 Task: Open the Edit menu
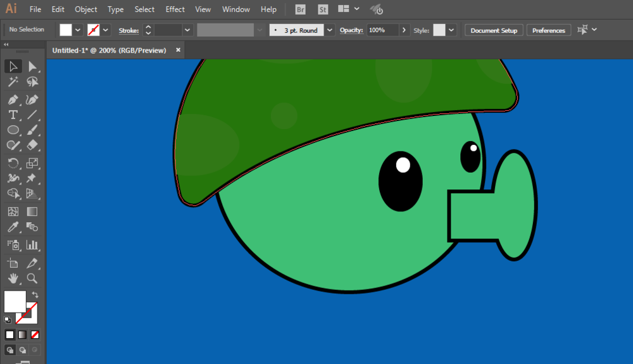pyautogui.click(x=58, y=9)
